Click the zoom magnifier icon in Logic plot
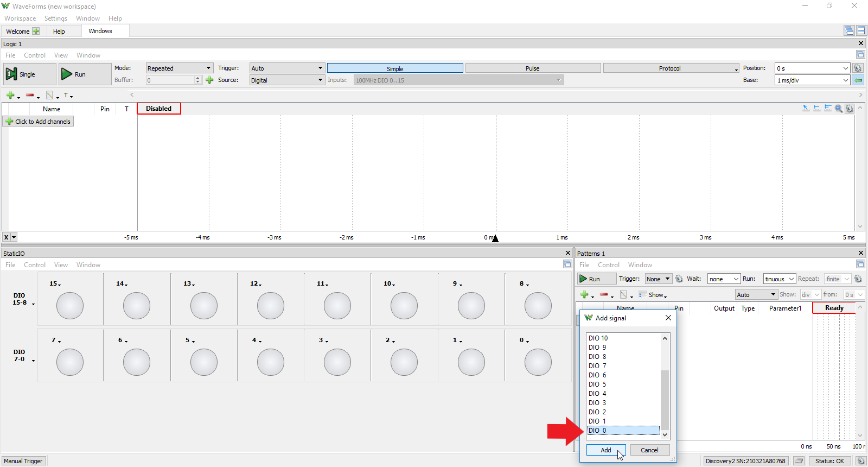This screenshot has height=467, width=868. [x=839, y=109]
